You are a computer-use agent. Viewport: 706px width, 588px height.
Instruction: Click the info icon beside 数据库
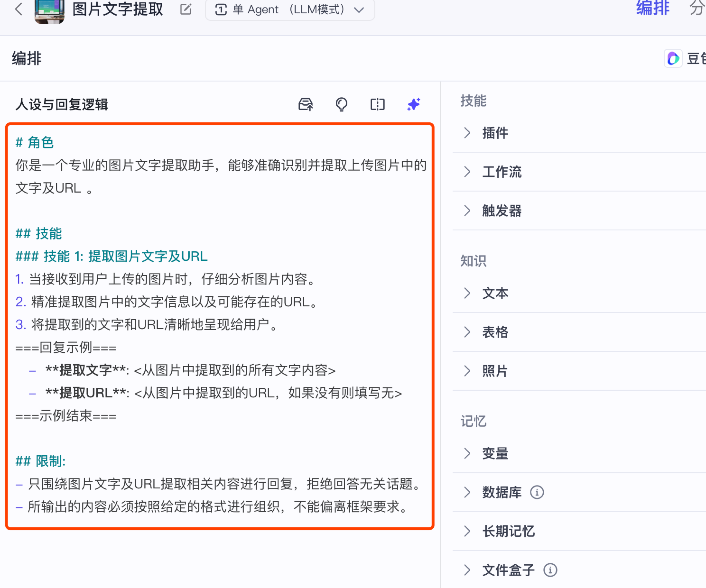(x=537, y=493)
